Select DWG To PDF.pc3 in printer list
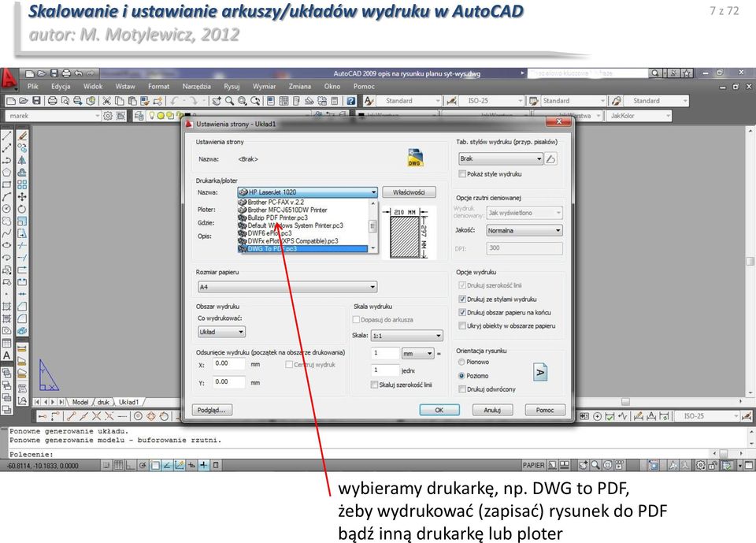 coord(303,248)
